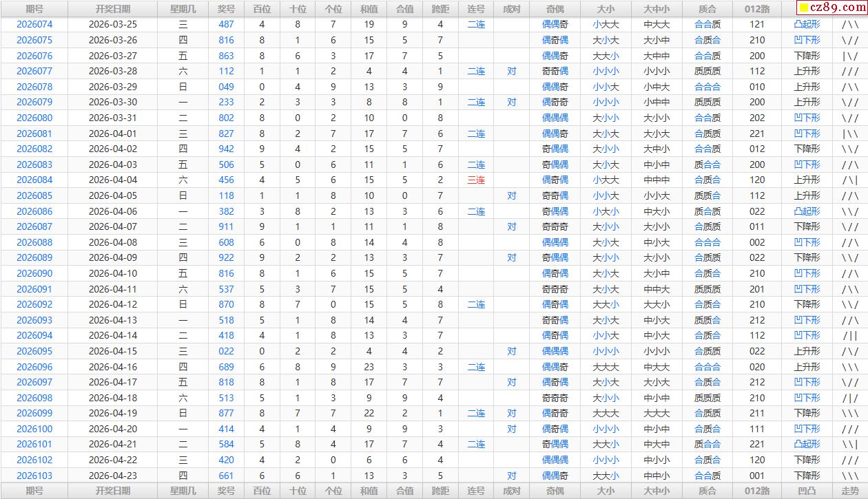Click the bottom 走势 column header
This screenshot has height=499, width=868.
pos(849,491)
